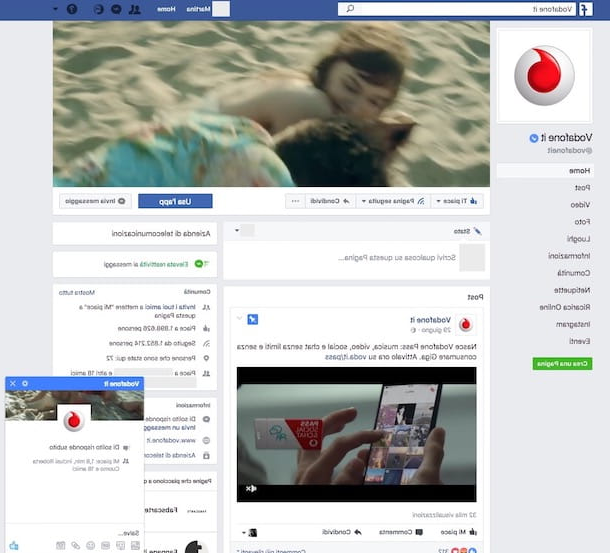Screen dimensions: 610x553
Task: Open the friend requests icon in the top bar
Action: 135,9
